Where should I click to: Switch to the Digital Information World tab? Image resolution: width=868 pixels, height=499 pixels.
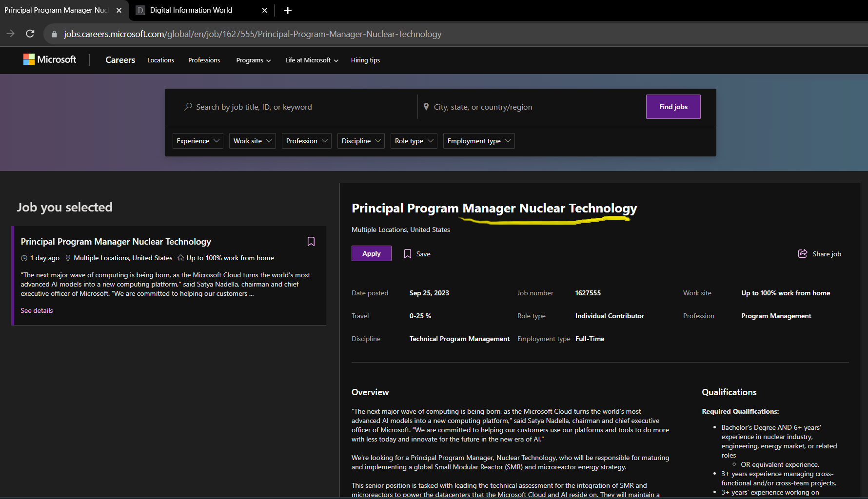click(202, 10)
